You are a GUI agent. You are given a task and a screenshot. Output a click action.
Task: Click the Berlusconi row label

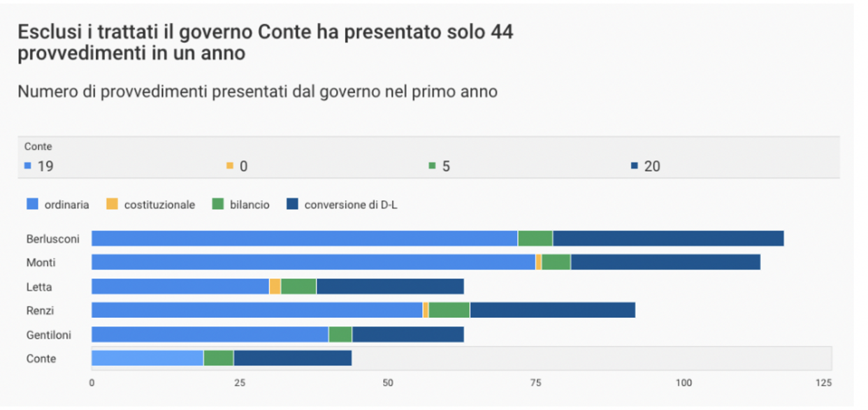53,239
